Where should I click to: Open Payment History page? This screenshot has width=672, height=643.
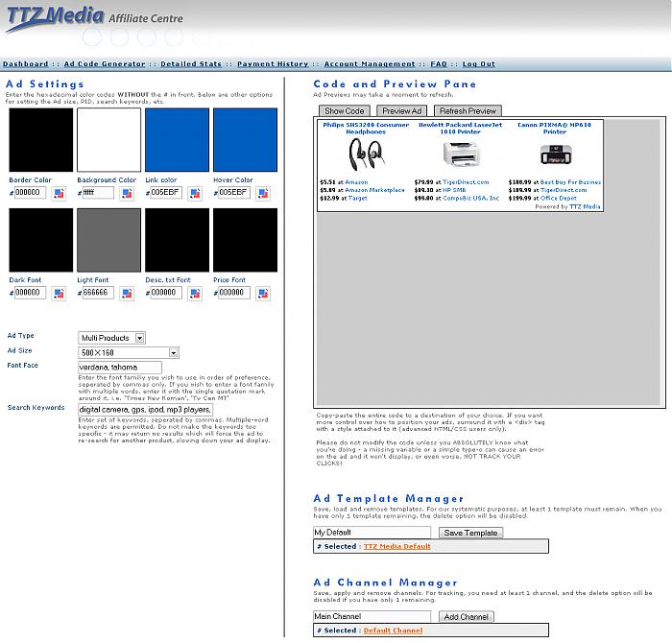click(273, 64)
